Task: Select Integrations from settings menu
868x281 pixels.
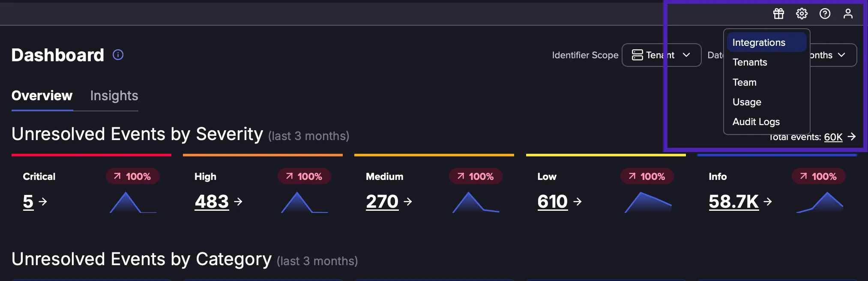Action: click(x=767, y=42)
